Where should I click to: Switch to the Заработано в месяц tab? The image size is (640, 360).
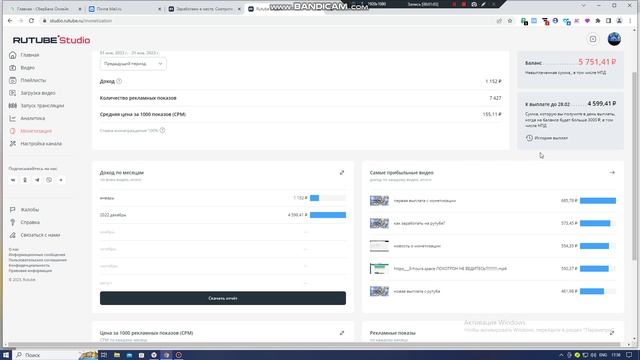[x=204, y=9]
